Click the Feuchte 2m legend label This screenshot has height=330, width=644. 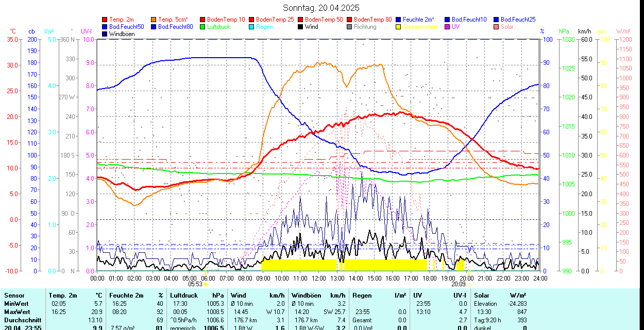[x=419, y=20]
